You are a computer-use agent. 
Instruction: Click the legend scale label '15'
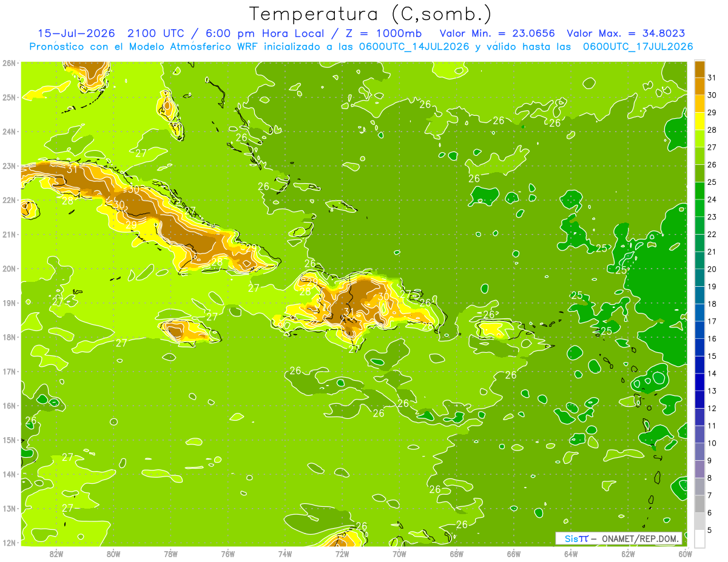click(711, 356)
